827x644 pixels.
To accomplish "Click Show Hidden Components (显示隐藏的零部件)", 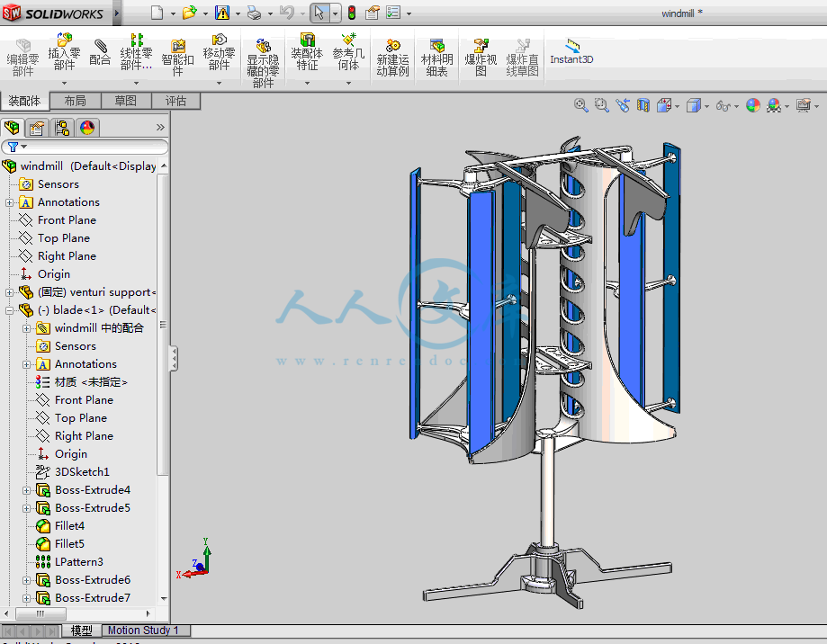I will coord(263,63).
